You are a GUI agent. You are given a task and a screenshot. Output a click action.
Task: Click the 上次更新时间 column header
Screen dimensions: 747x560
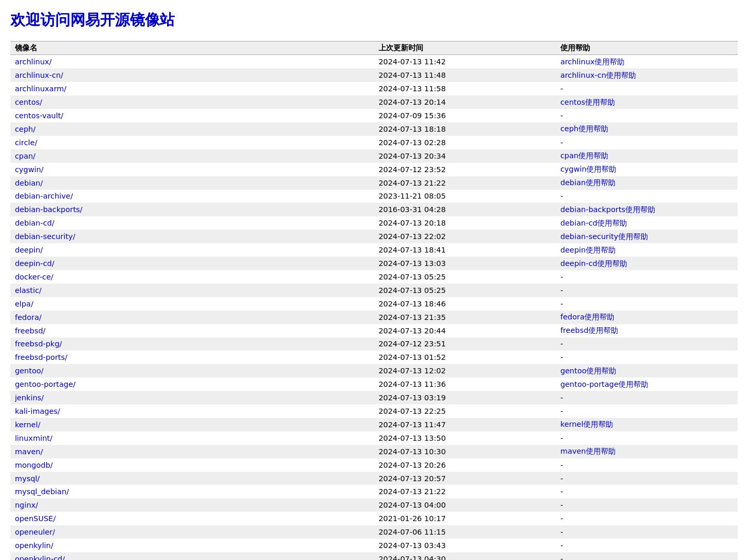[401, 48]
